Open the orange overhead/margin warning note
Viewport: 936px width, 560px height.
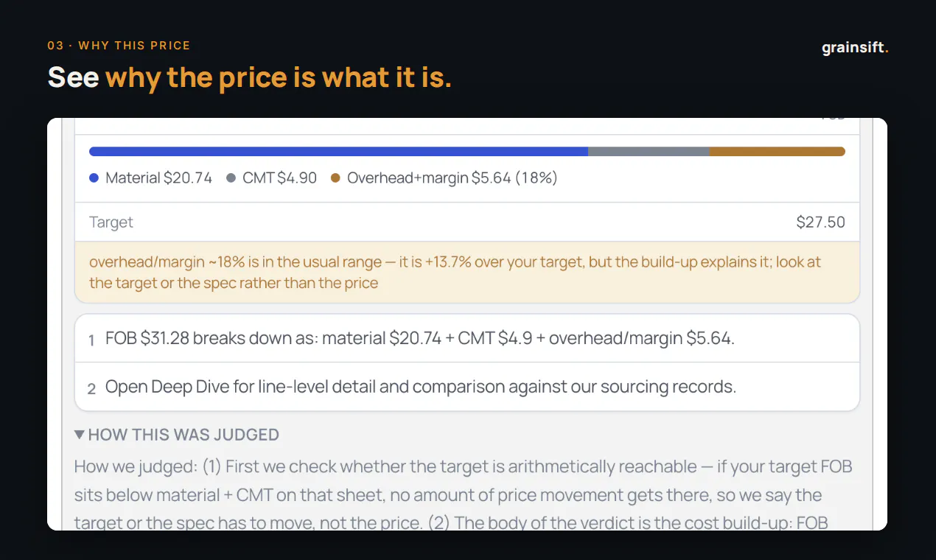pyautogui.click(x=467, y=273)
